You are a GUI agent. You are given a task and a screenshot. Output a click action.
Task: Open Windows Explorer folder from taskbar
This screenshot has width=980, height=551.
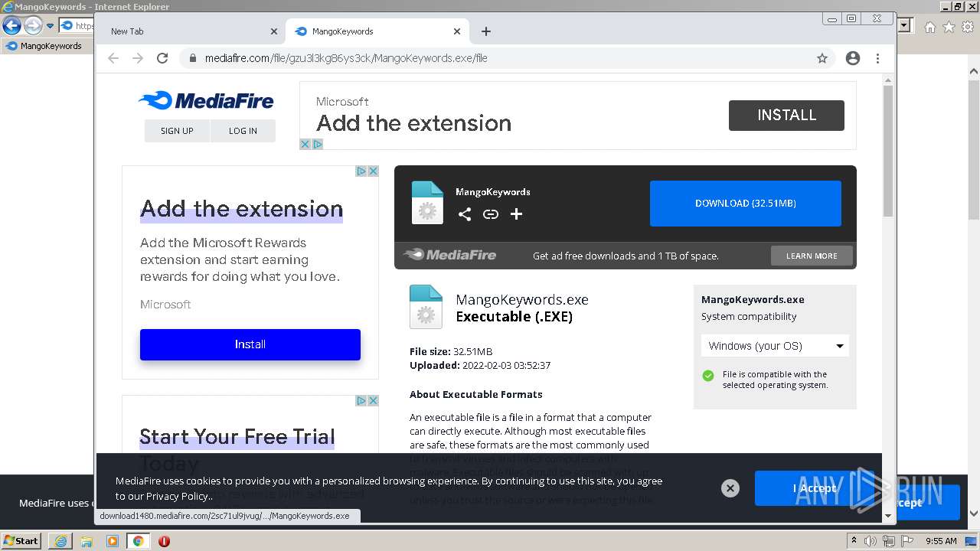coord(87,541)
